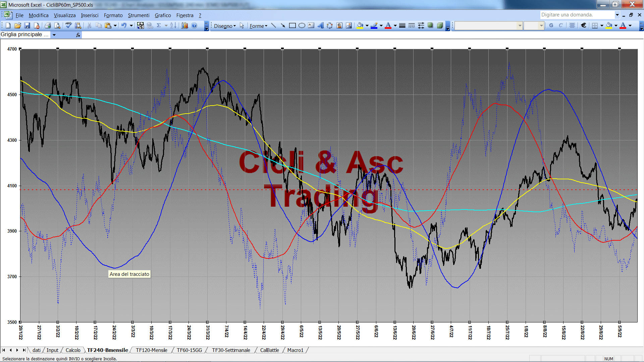Open the font name combo box

pyautogui.click(x=489, y=25)
